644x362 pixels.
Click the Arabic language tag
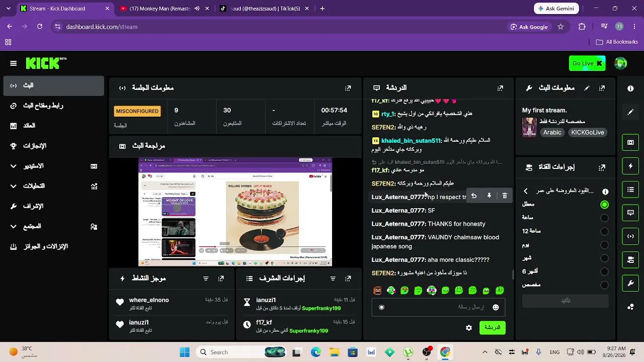click(x=552, y=133)
